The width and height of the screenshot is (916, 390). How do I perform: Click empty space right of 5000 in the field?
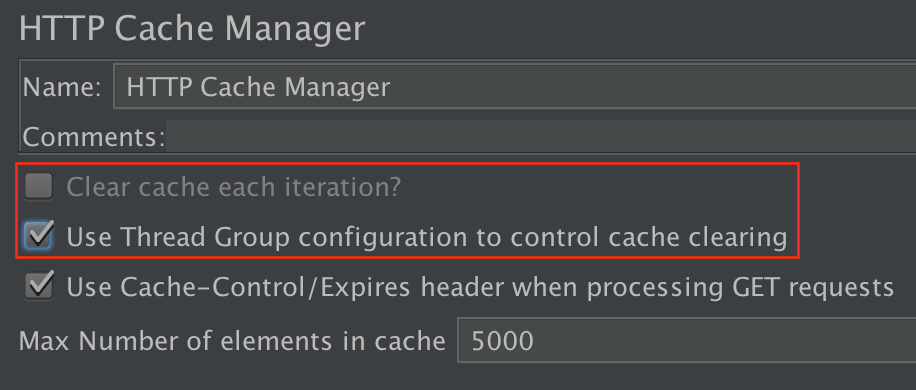click(x=725, y=340)
